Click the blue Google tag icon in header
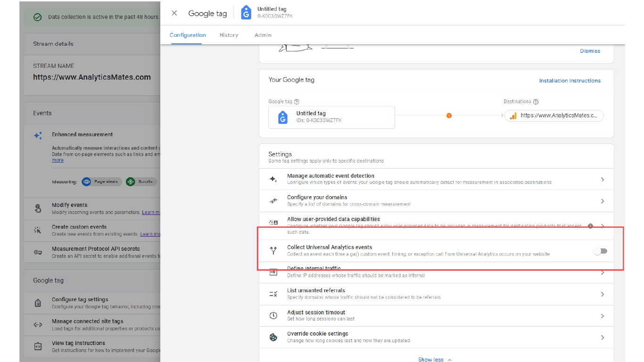This screenshot has height=362, width=644. coord(246,13)
